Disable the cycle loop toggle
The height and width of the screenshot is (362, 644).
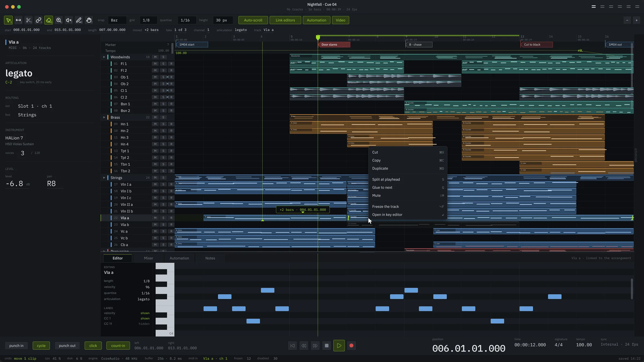(41, 346)
